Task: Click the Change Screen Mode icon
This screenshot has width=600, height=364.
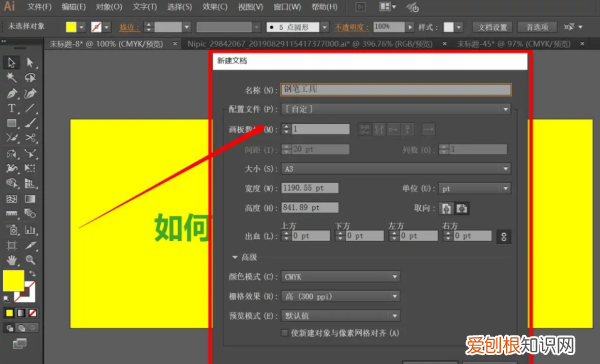Action: coord(19,344)
